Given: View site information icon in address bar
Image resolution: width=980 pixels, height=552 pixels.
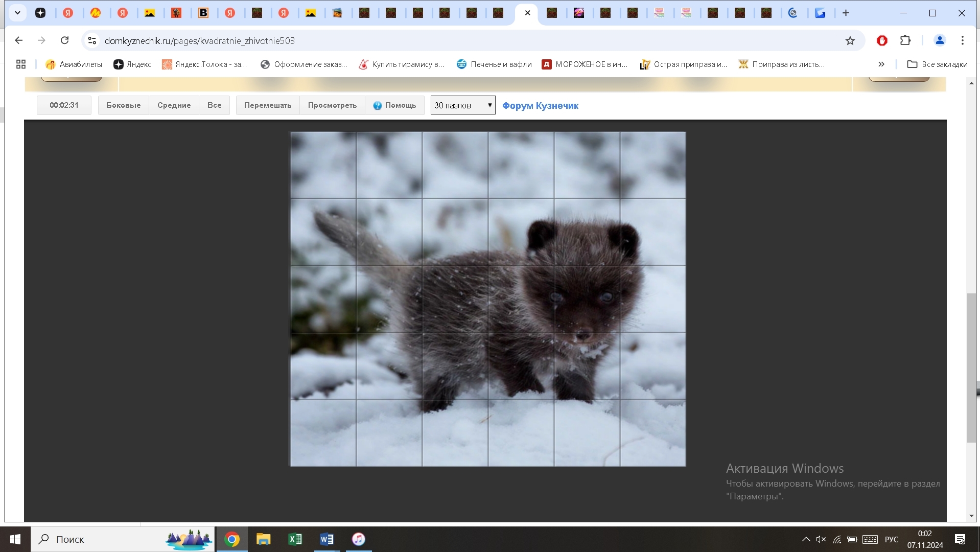Looking at the screenshot, I should pyautogui.click(x=92, y=40).
